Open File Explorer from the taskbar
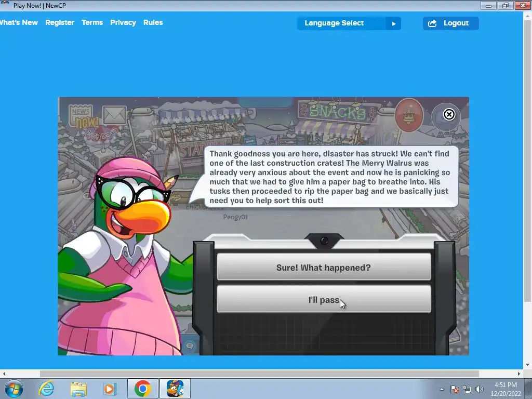The height and width of the screenshot is (399, 532). (x=78, y=389)
